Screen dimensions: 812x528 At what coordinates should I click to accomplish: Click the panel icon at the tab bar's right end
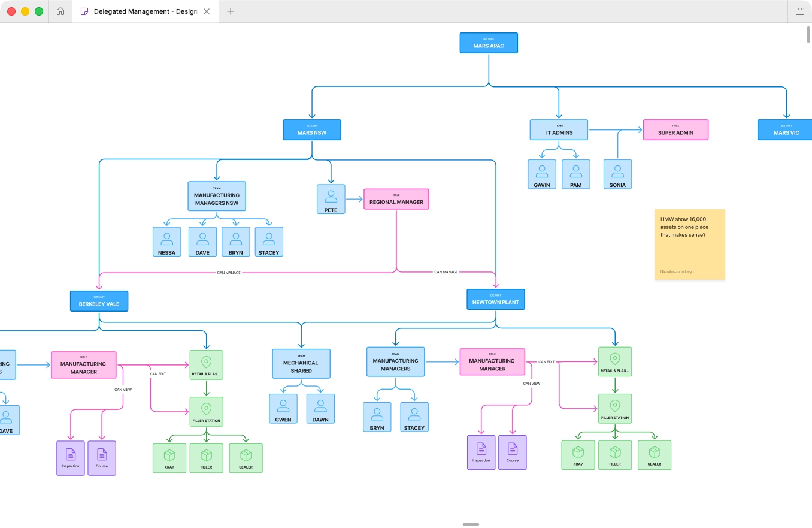pos(799,11)
